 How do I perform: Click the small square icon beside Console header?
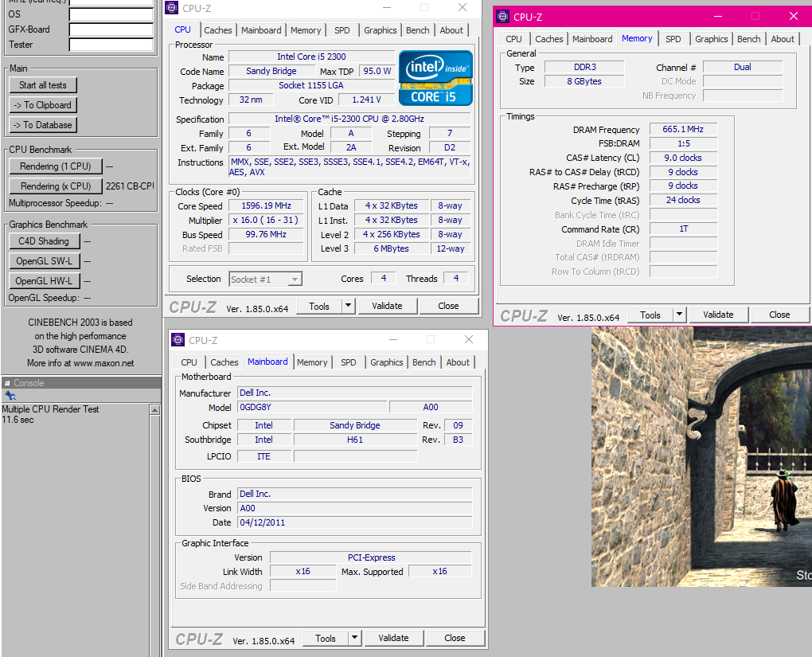(7, 383)
